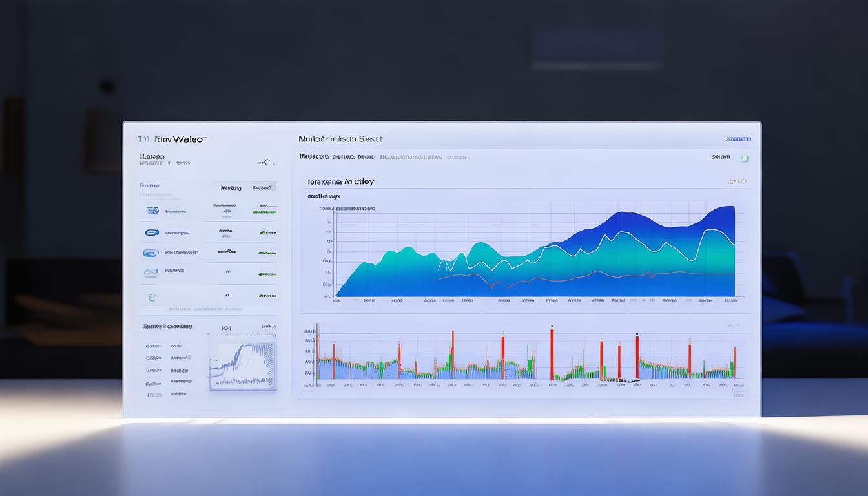This screenshot has height=496, width=868.
Task: Select the second column tab in sidebar table header
Action: [x=262, y=187]
